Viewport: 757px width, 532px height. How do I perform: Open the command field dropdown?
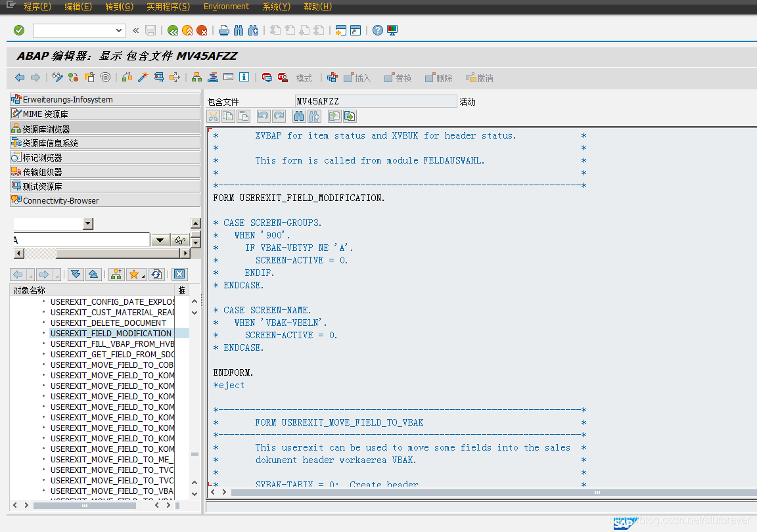tap(119, 30)
